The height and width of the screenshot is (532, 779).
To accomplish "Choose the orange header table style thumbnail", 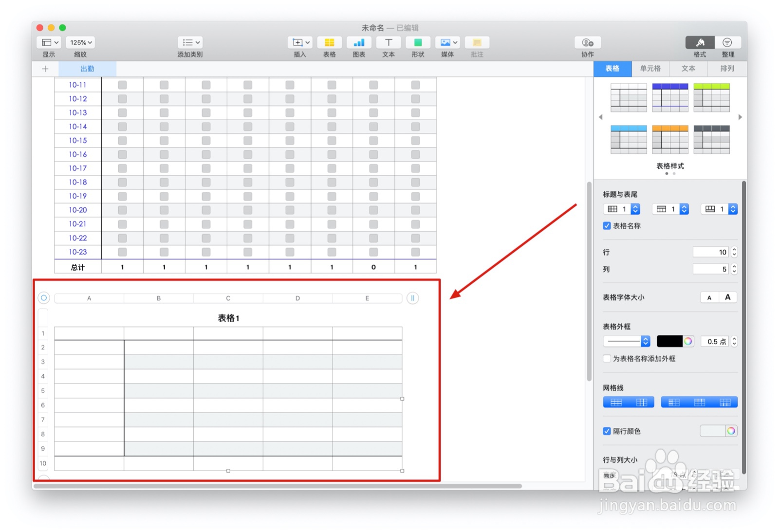I will (670, 139).
